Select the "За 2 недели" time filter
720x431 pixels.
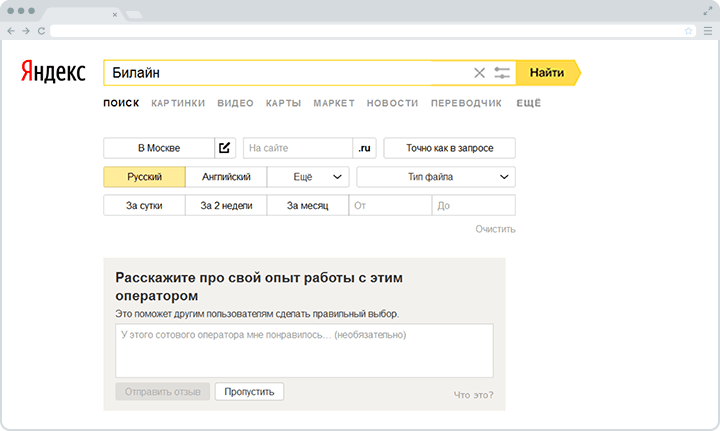pos(226,205)
